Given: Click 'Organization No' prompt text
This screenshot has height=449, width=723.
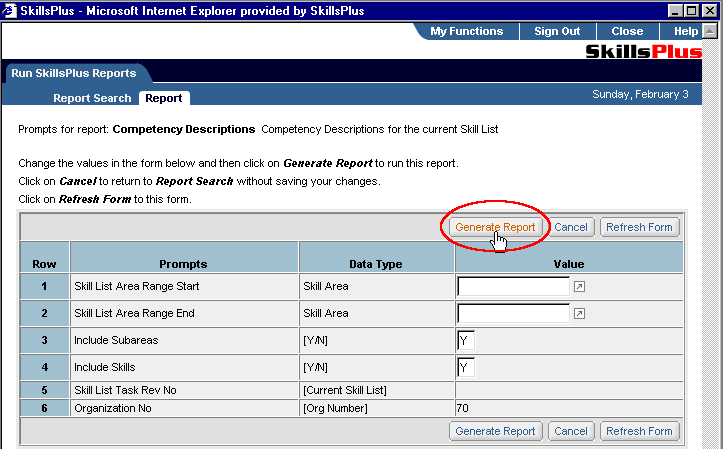Looking at the screenshot, I should (113, 408).
